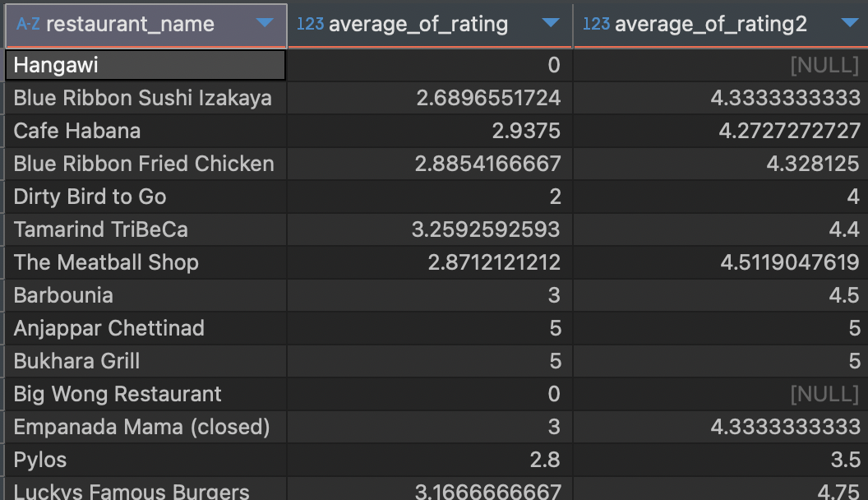868x500 pixels.
Task: Select the Big Wong Restaurant cell
Action: coord(146,394)
